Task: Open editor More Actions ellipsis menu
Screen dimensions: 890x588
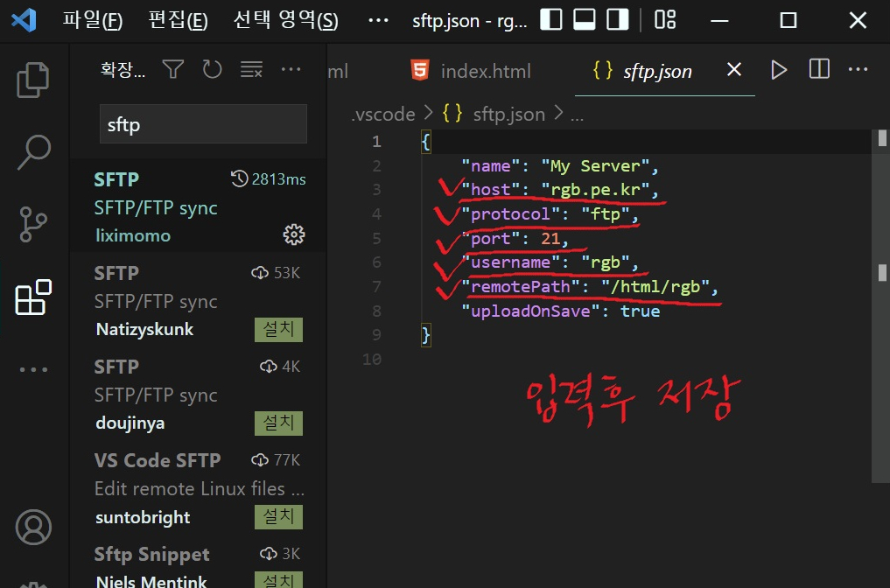Action: click(858, 69)
